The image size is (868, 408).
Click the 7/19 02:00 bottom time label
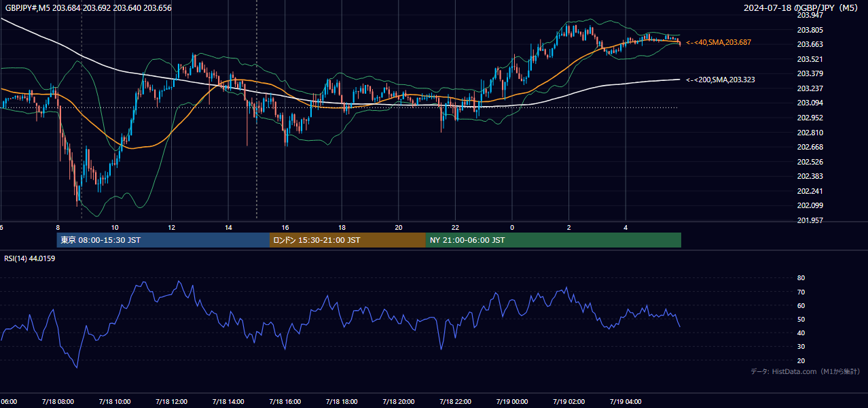click(x=568, y=401)
